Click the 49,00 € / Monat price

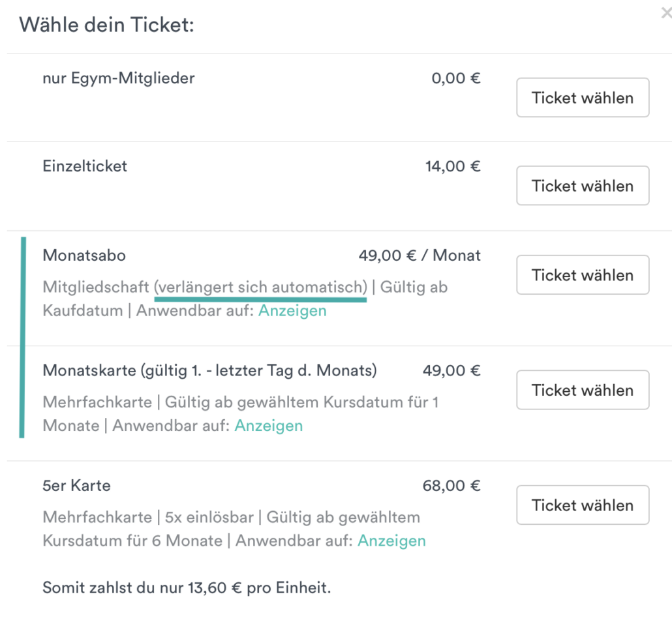tap(420, 256)
